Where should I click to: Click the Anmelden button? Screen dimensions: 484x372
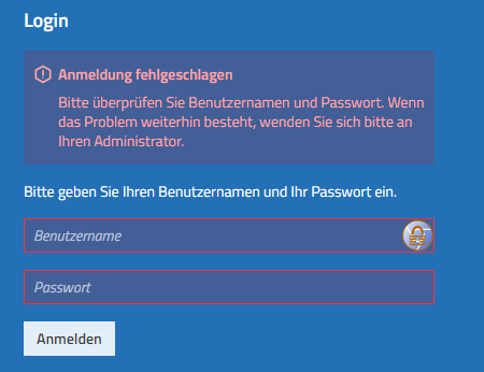[x=69, y=339]
